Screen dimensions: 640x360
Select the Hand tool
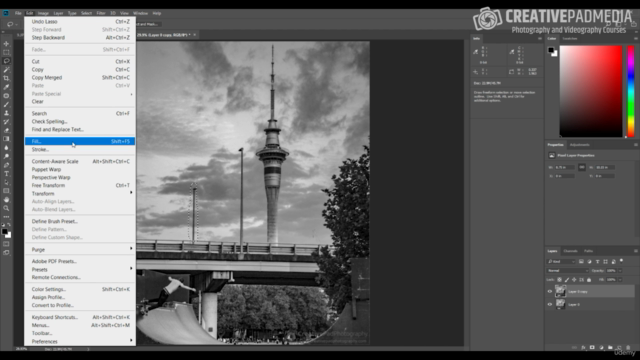6,200
